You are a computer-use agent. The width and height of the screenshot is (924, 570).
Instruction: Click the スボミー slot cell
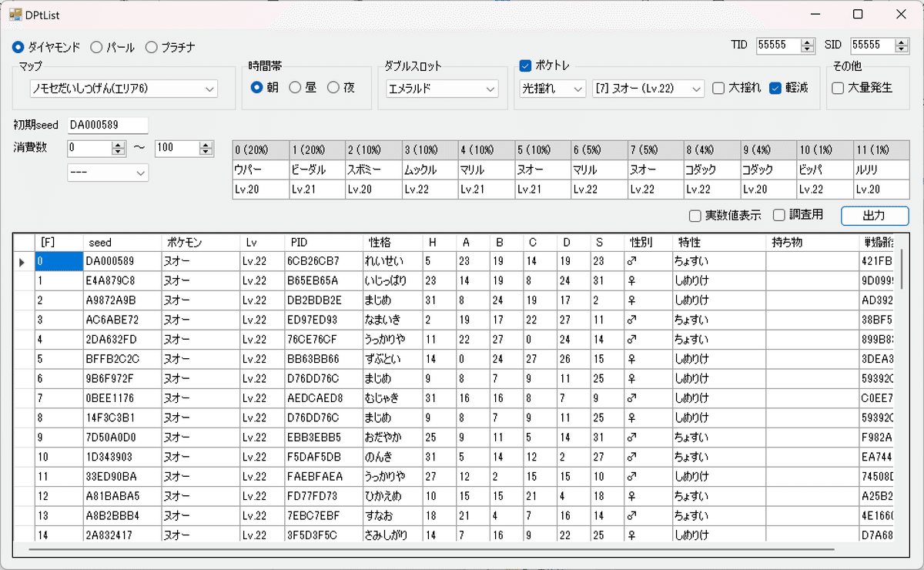(x=373, y=169)
